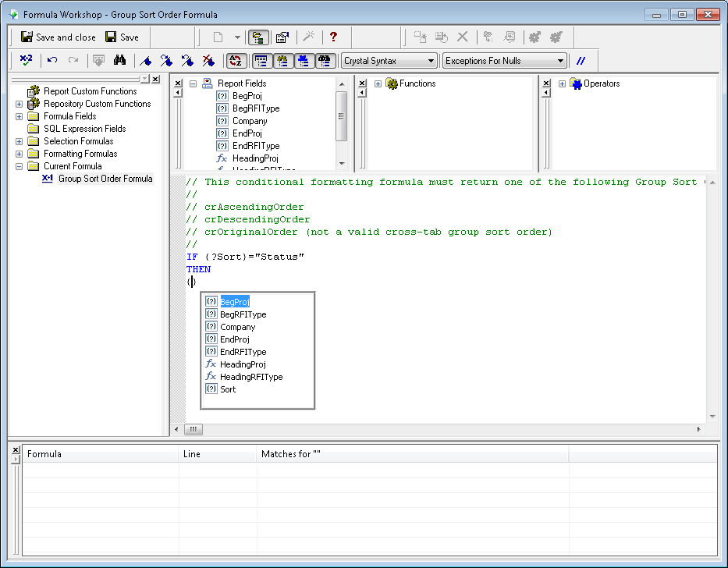Expand the Selection Formulas folder
Viewport: 728px width, 568px height.
click(x=19, y=142)
